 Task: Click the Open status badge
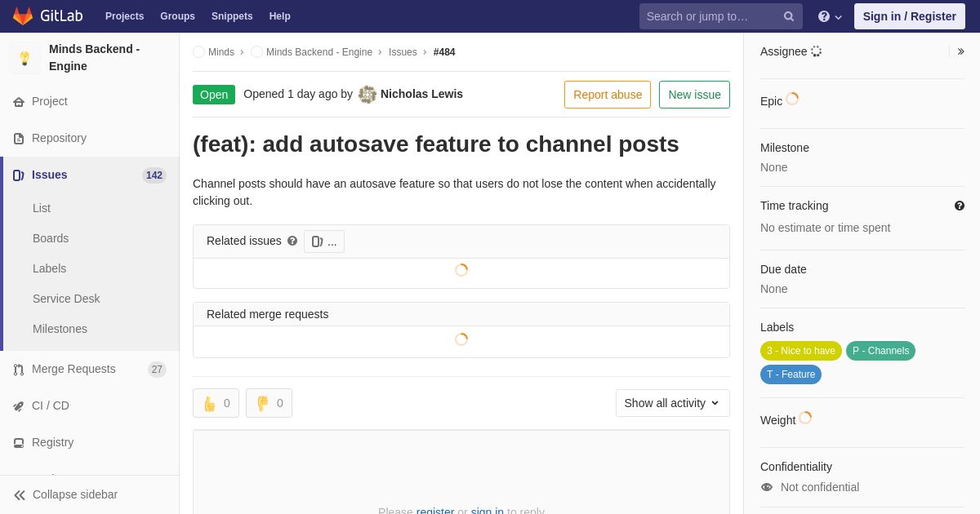tap(214, 95)
